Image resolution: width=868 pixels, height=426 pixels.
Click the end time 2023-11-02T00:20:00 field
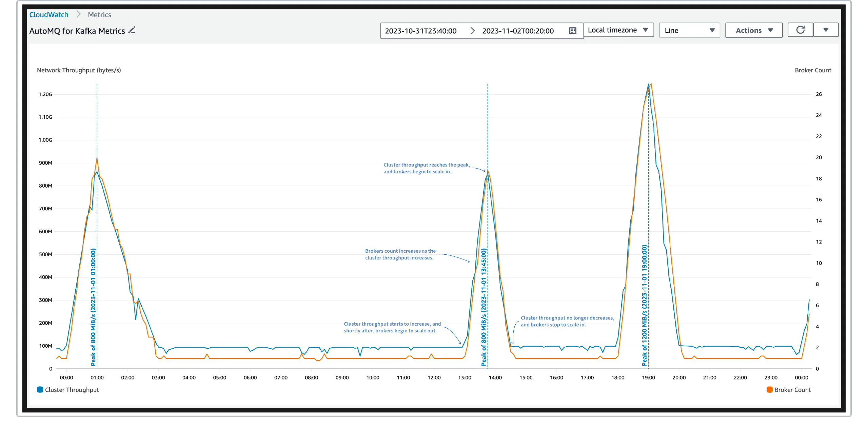click(518, 31)
